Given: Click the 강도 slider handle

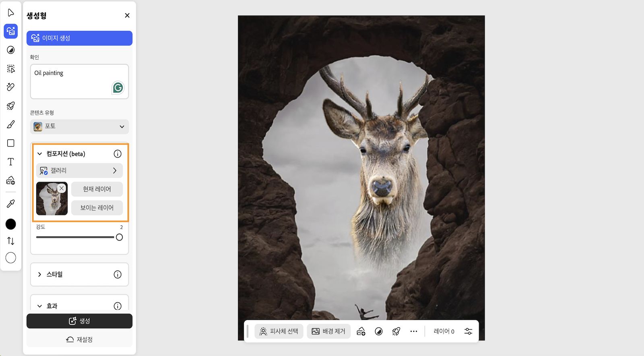Looking at the screenshot, I should click(119, 237).
